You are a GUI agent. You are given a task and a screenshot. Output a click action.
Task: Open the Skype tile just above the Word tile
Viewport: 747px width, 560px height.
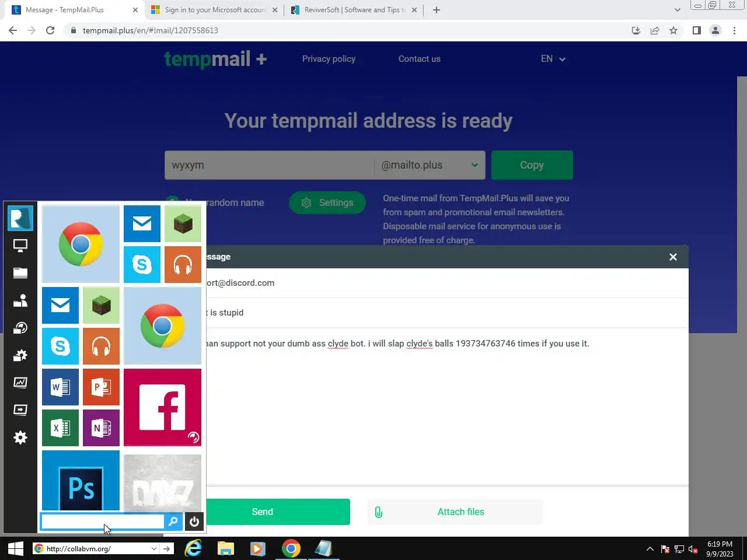[60, 346]
